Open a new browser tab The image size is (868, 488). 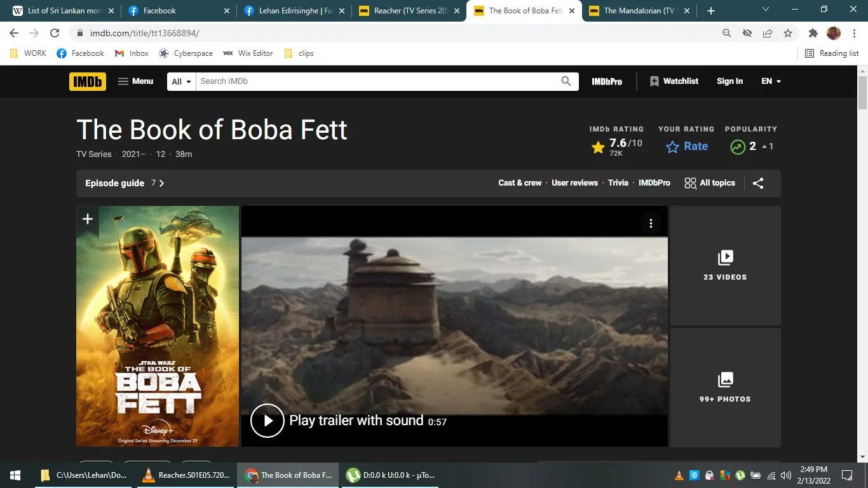(x=710, y=11)
